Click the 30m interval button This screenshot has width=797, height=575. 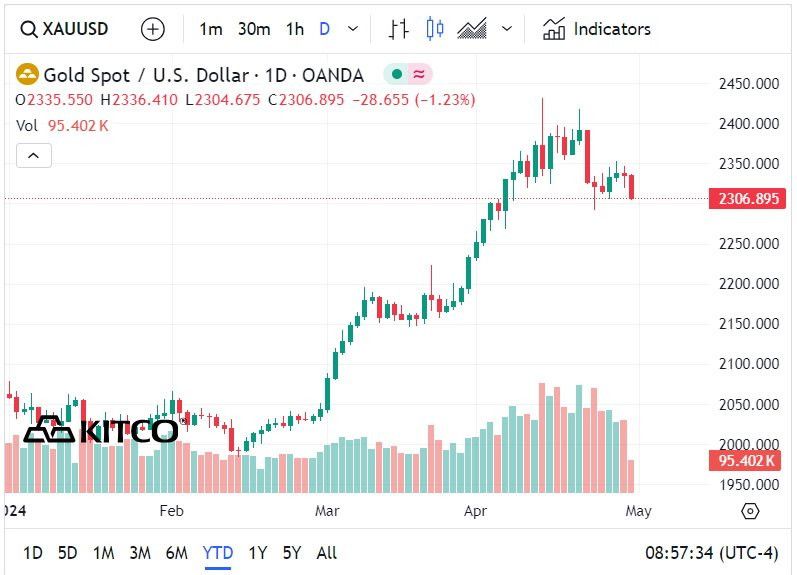click(x=254, y=29)
